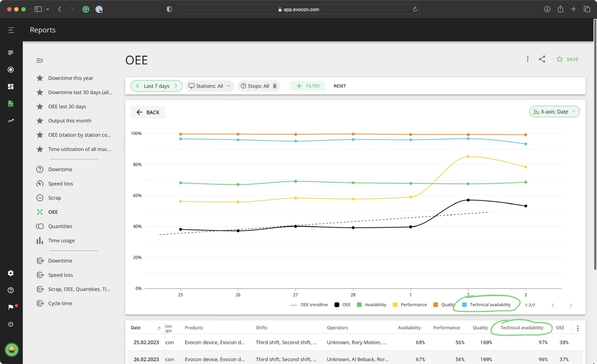This screenshot has height=364, width=597.
Task: Open the X-axis: Date dropdown
Action: coord(554,112)
